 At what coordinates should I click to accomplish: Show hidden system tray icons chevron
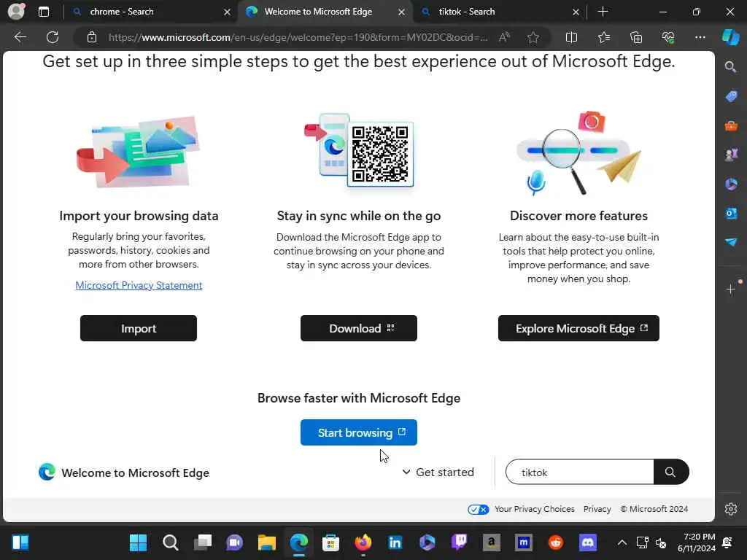click(622, 542)
